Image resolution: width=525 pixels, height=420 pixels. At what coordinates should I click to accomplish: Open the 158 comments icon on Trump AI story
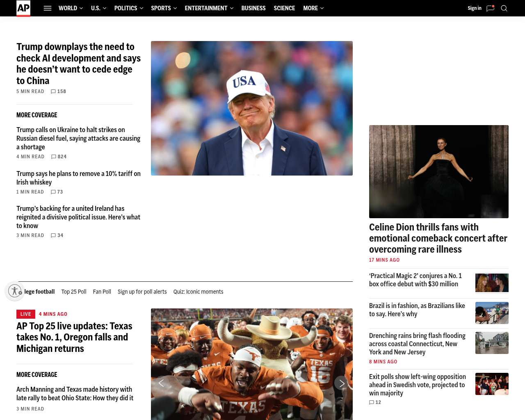[x=58, y=91]
